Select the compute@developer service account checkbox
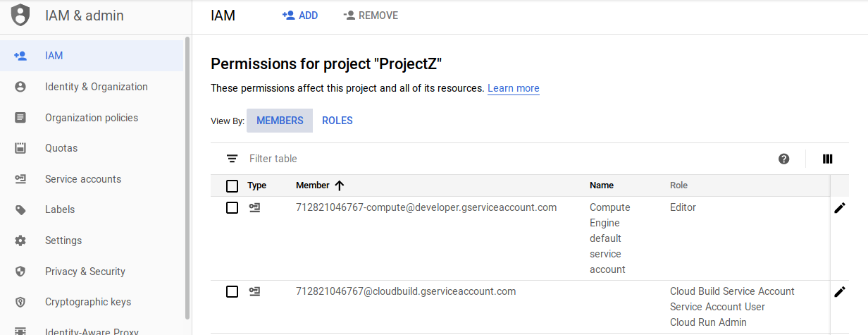This screenshot has height=335, width=868. (232, 208)
